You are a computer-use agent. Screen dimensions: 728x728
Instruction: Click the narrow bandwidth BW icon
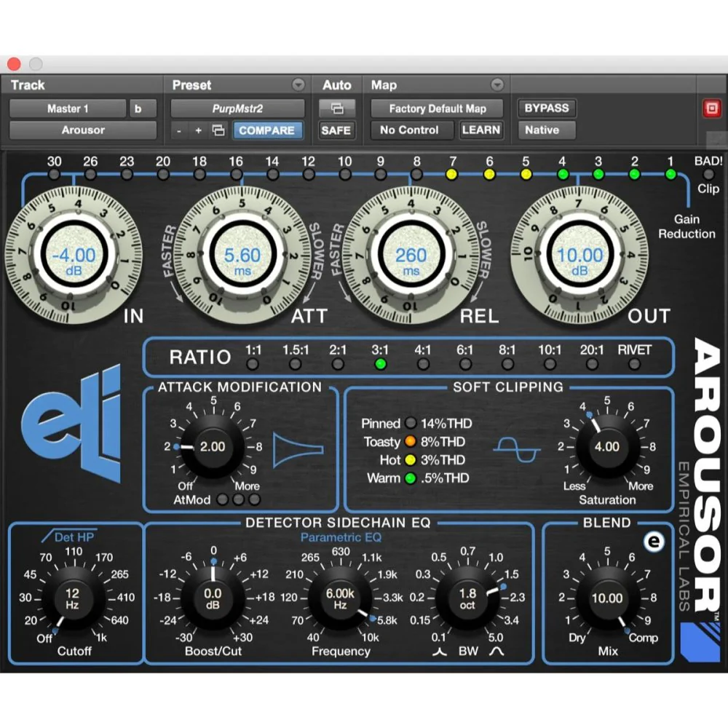tap(440, 652)
